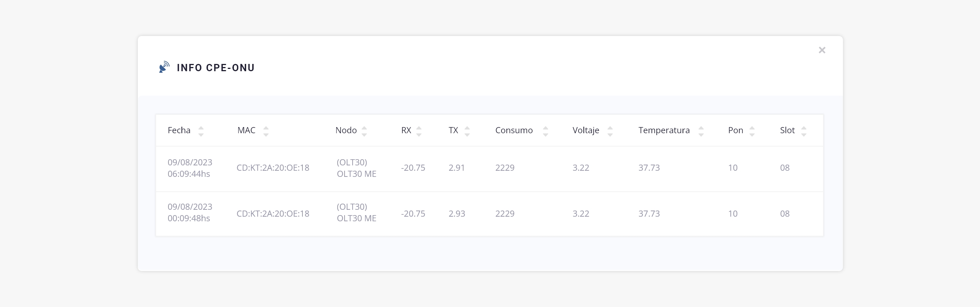
Task: Click TX value 2.93 in second row
Action: (457, 214)
